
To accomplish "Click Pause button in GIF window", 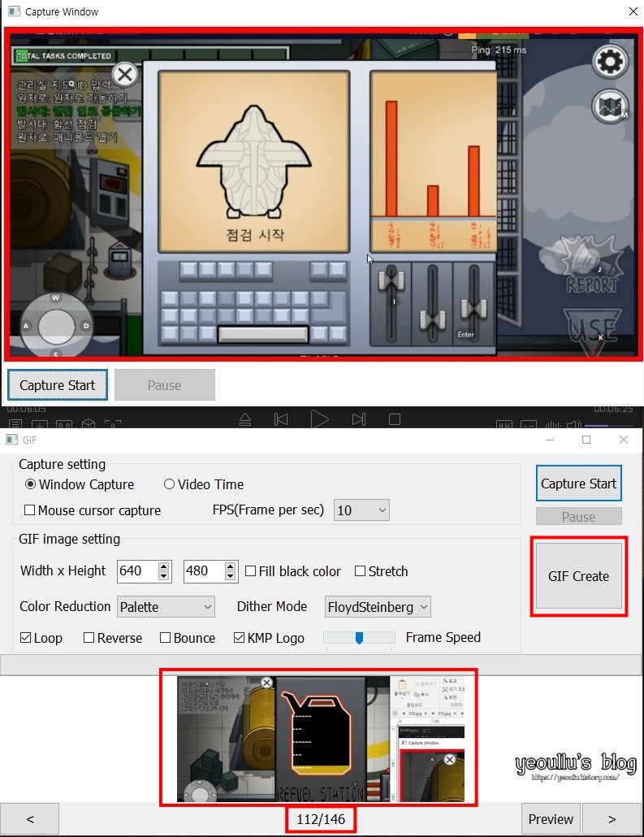I will pos(578,517).
